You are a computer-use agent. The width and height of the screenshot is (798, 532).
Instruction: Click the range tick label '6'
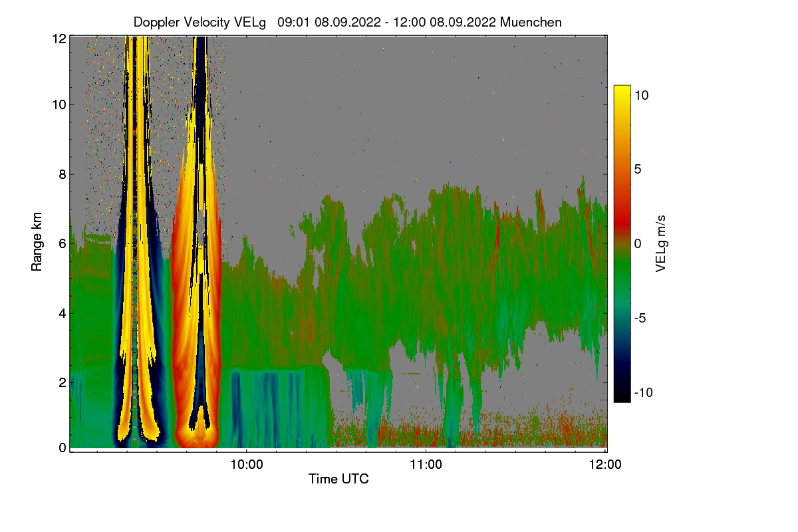point(63,244)
